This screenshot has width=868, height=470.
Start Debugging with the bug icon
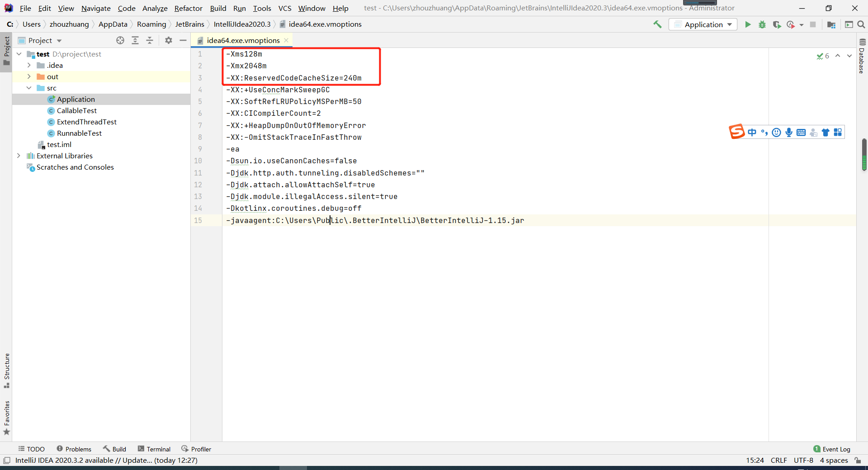point(762,24)
